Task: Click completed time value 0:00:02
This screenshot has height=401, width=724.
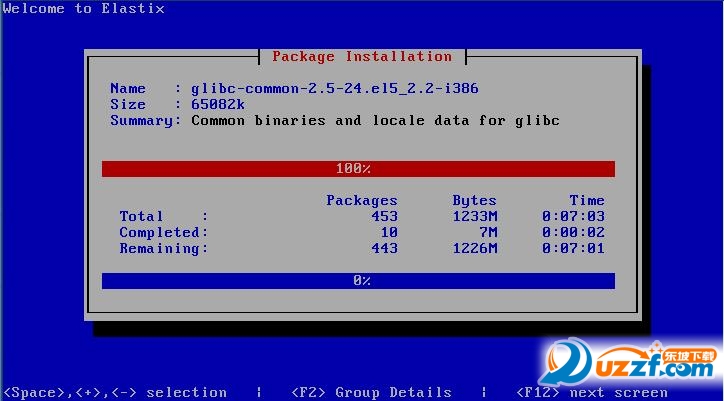Action: 573,232
